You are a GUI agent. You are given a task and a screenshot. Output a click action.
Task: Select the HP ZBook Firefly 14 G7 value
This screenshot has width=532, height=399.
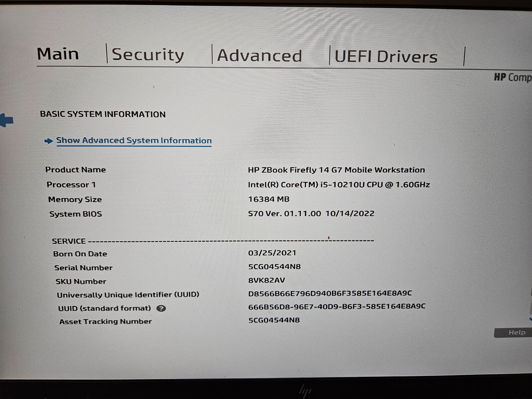coord(336,170)
